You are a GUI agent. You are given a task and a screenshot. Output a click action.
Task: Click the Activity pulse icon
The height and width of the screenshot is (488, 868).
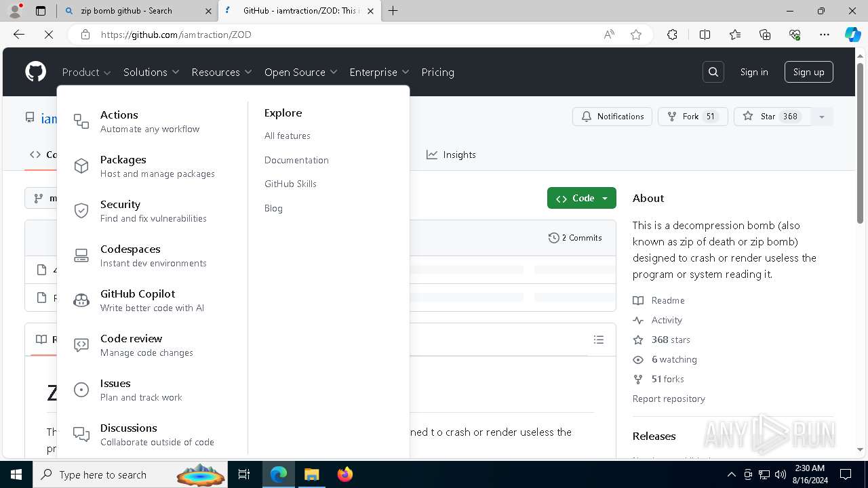638,320
